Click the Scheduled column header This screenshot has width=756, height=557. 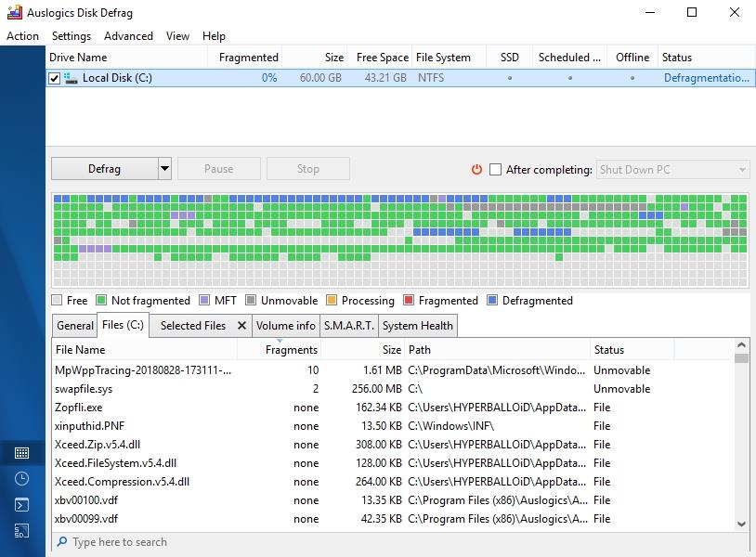coord(570,58)
